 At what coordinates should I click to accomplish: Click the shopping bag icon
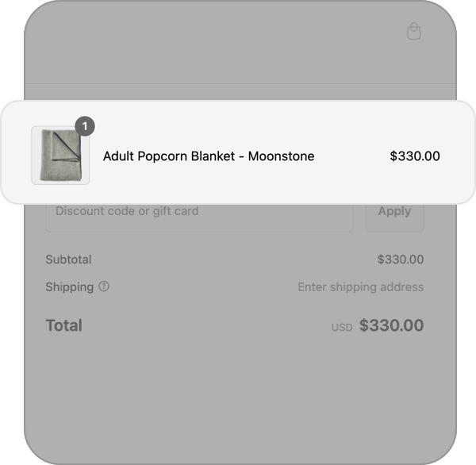(x=413, y=31)
